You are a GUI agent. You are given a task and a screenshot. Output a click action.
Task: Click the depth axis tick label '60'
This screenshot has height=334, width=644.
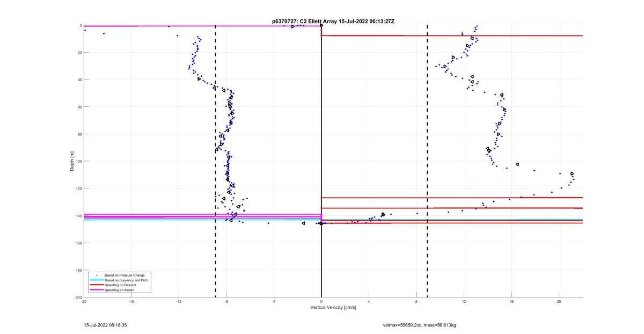79,107
